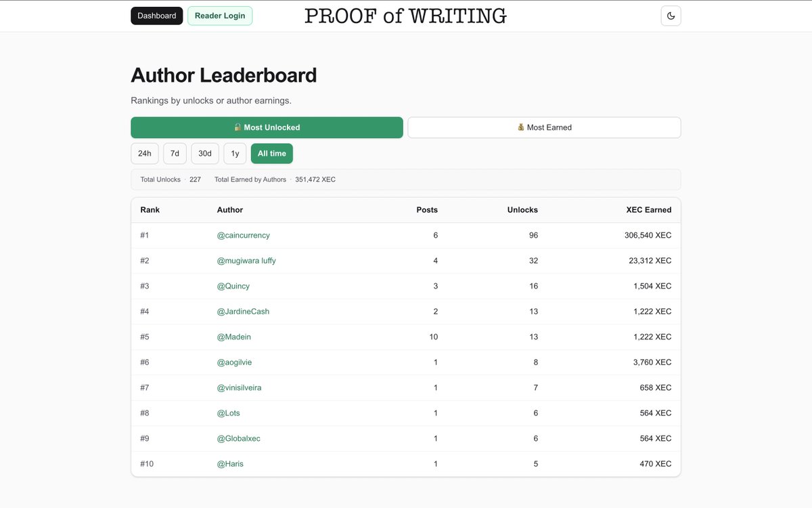
Task: Click the Author Leaderboard heading
Action: pos(223,75)
